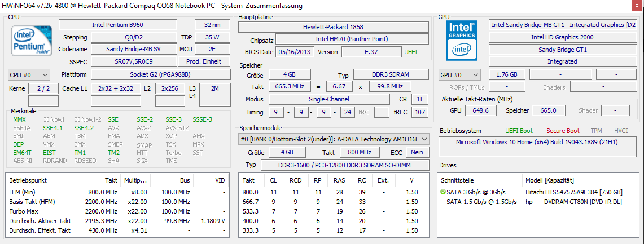Click the Prod. Einheit field
644x244 pixels.
point(204,61)
